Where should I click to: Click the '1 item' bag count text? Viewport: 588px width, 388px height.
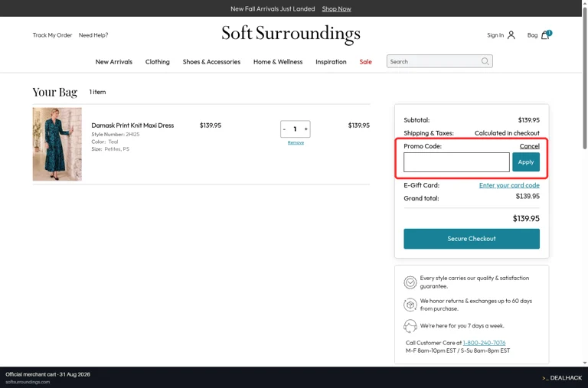97,92
